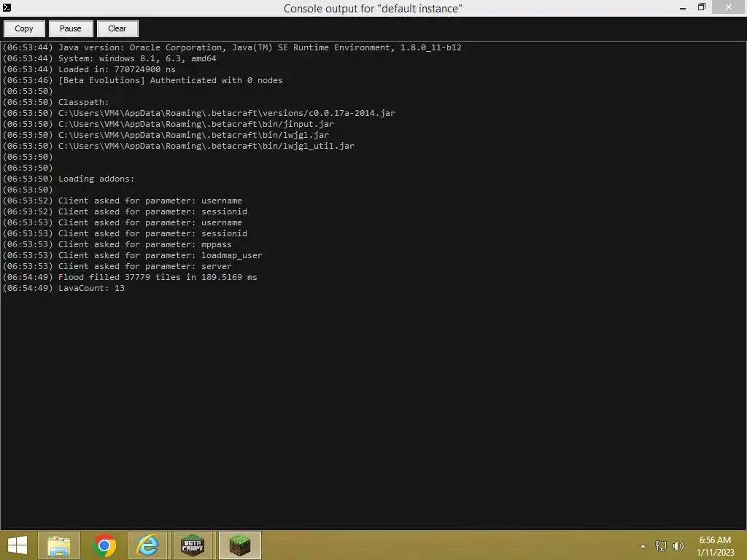Restore down the console window
The height and width of the screenshot is (560, 747).
[x=702, y=7]
